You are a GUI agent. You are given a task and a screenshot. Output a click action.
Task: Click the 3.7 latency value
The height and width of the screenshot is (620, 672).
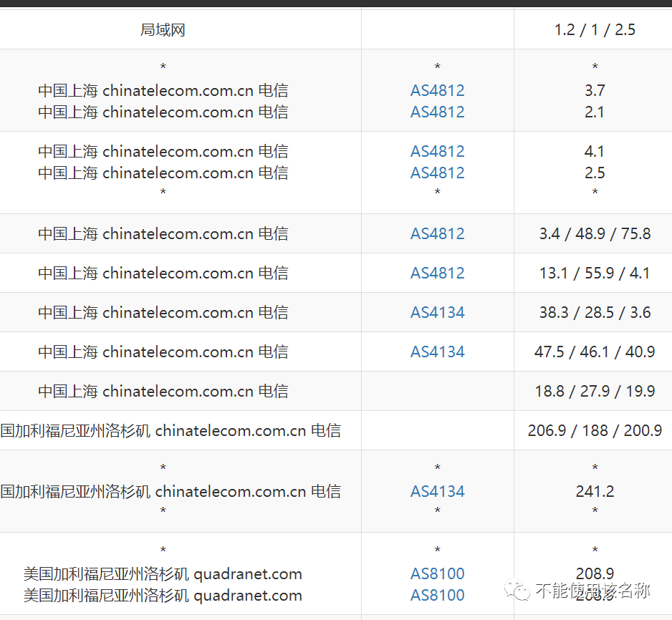(595, 90)
